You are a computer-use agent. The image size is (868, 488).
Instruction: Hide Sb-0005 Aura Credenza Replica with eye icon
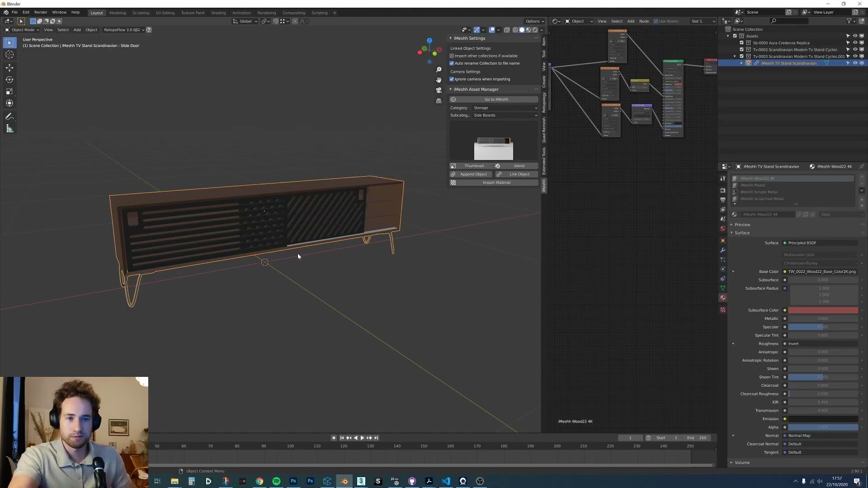[x=855, y=43]
